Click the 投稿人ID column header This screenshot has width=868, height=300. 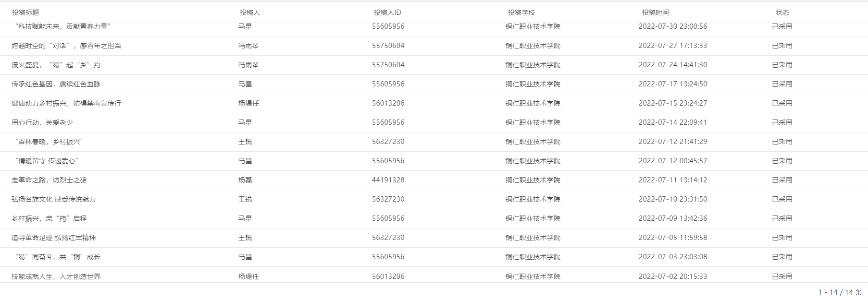pyautogui.click(x=387, y=12)
